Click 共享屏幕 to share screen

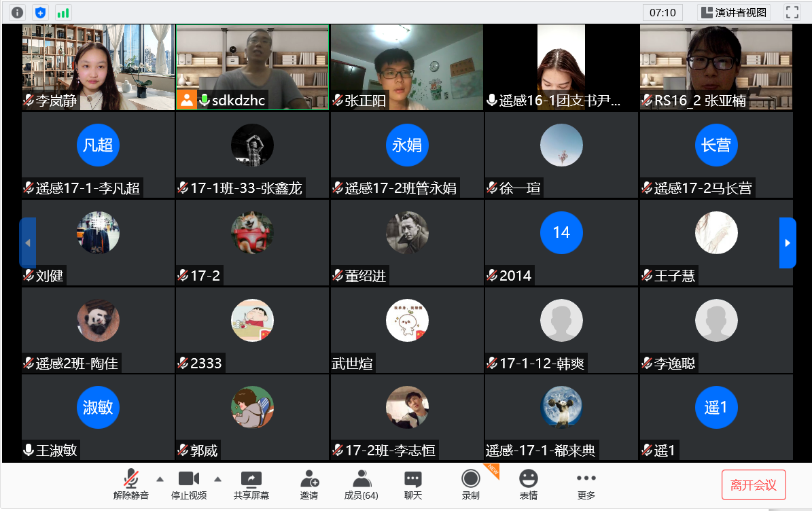[251, 484]
